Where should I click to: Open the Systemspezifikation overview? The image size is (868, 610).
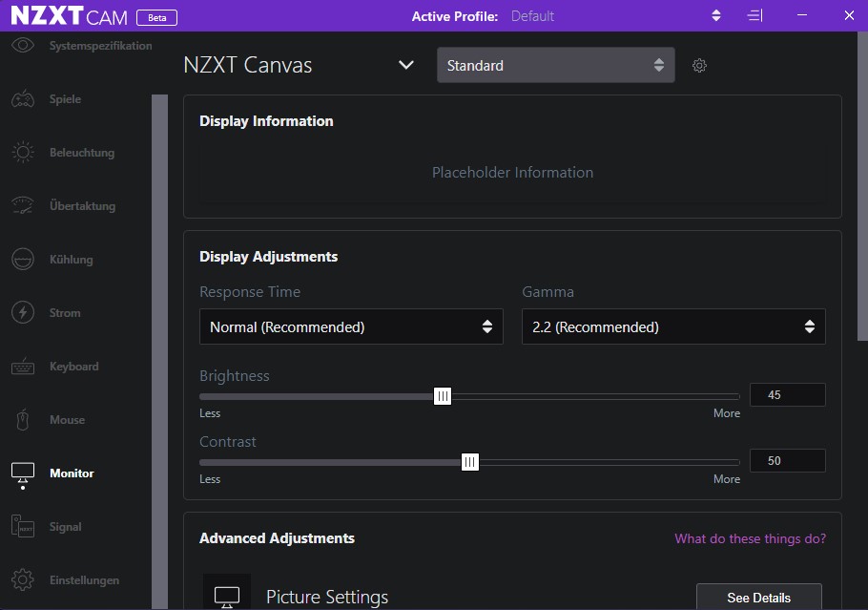(x=21, y=45)
